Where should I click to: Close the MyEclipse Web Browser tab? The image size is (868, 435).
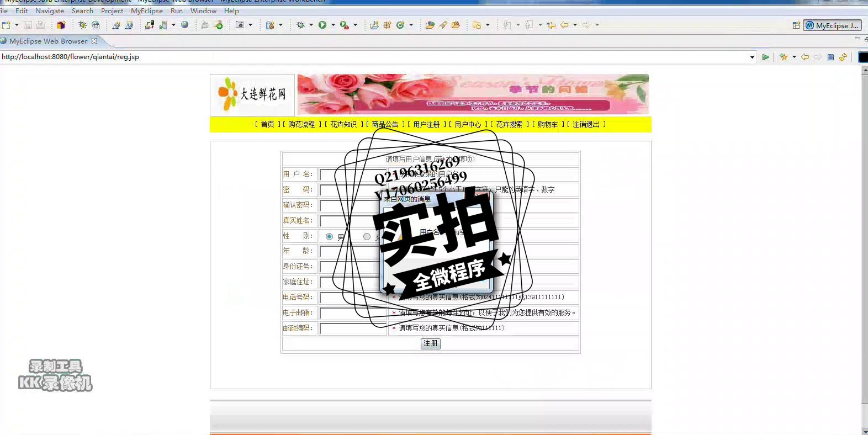(x=94, y=41)
